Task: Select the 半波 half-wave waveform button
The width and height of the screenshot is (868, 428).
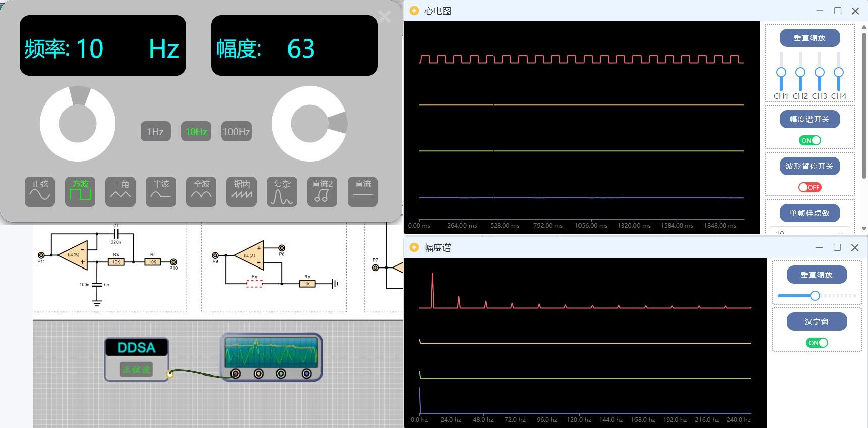Action: coord(161,192)
